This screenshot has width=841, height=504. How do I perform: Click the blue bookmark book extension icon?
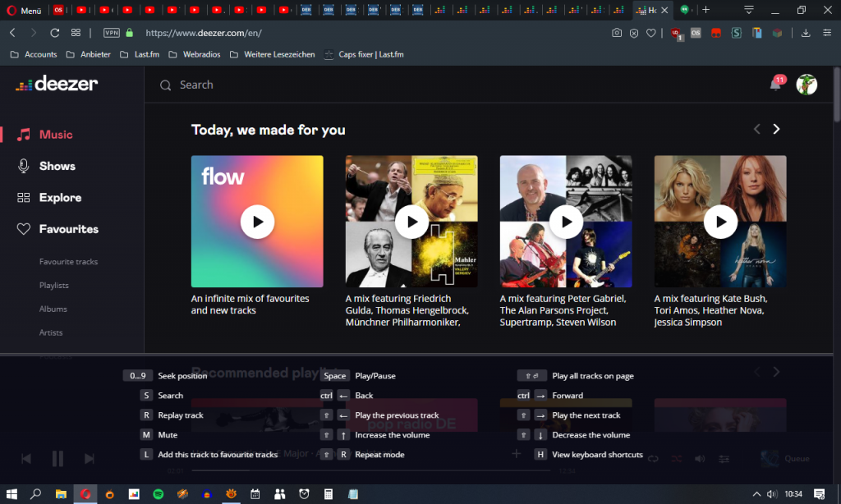point(756,33)
